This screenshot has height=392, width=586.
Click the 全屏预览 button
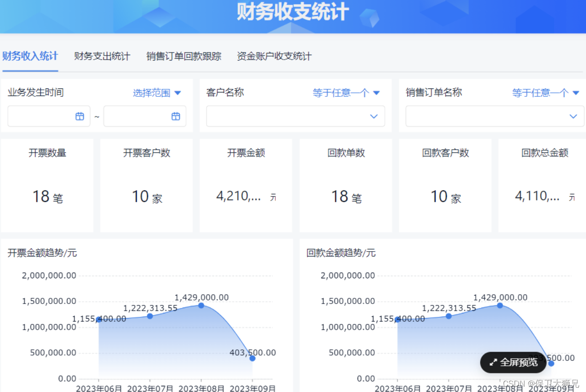513,362
